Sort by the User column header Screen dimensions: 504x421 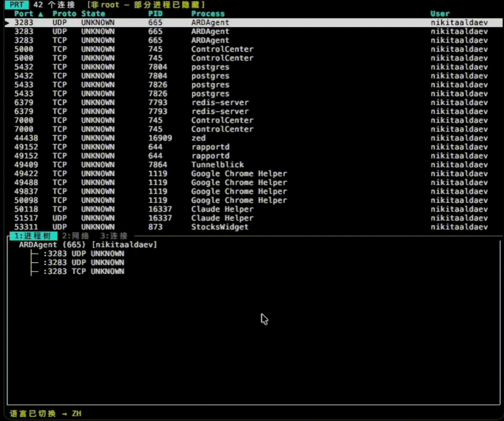pyautogui.click(x=440, y=14)
